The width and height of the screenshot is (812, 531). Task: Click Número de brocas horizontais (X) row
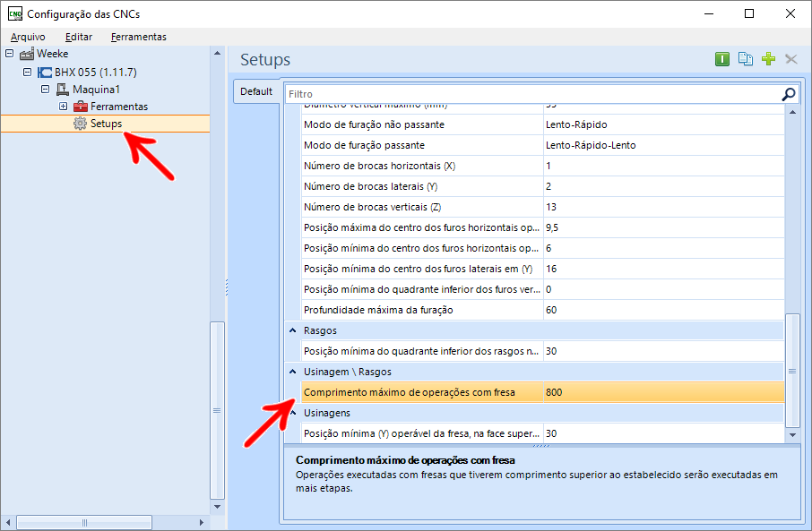coord(543,167)
